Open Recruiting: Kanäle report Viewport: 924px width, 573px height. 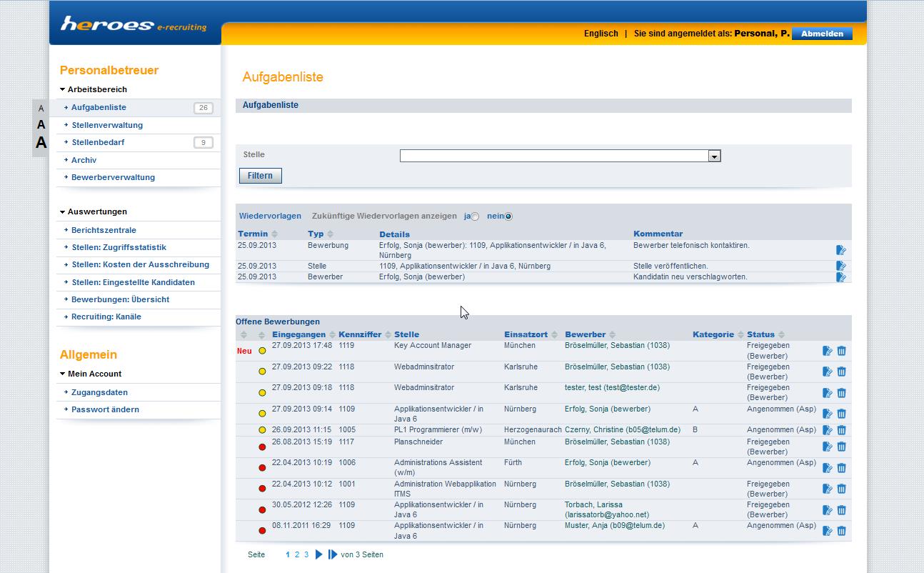pyautogui.click(x=106, y=317)
